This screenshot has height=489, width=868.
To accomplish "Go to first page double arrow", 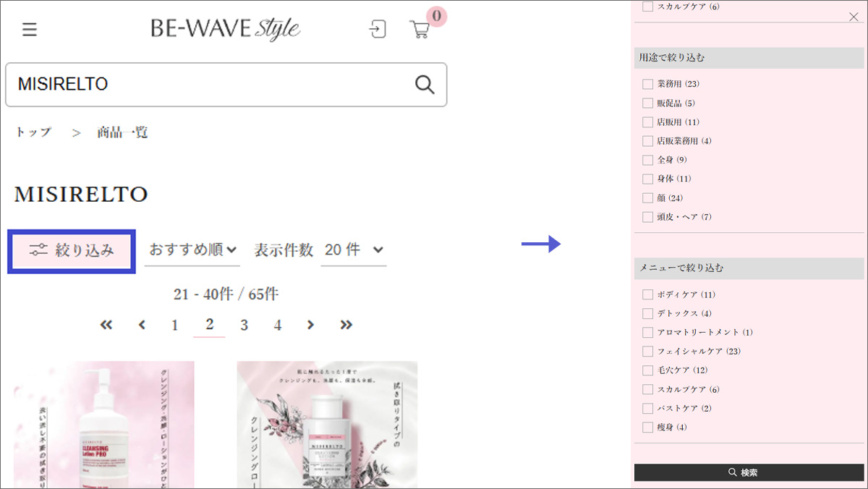I will pyautogui.click(x=106, y=325).
